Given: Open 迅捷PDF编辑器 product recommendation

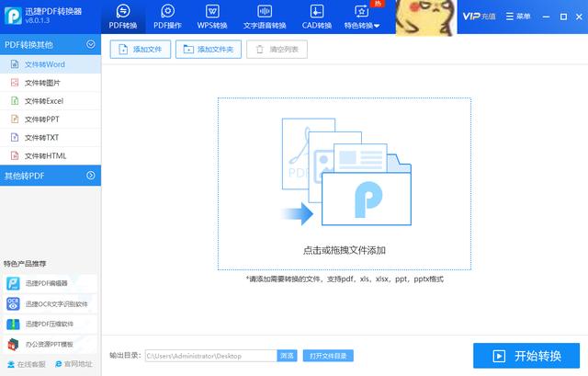Looking at the screenshot, I should pyautogui.click(x=51, y=283).
